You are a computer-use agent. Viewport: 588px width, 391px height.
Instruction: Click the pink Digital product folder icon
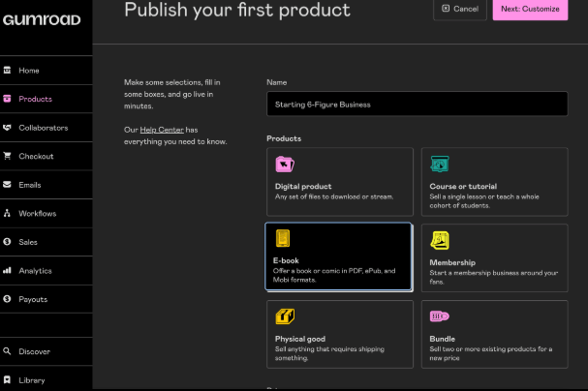[285, 164]
